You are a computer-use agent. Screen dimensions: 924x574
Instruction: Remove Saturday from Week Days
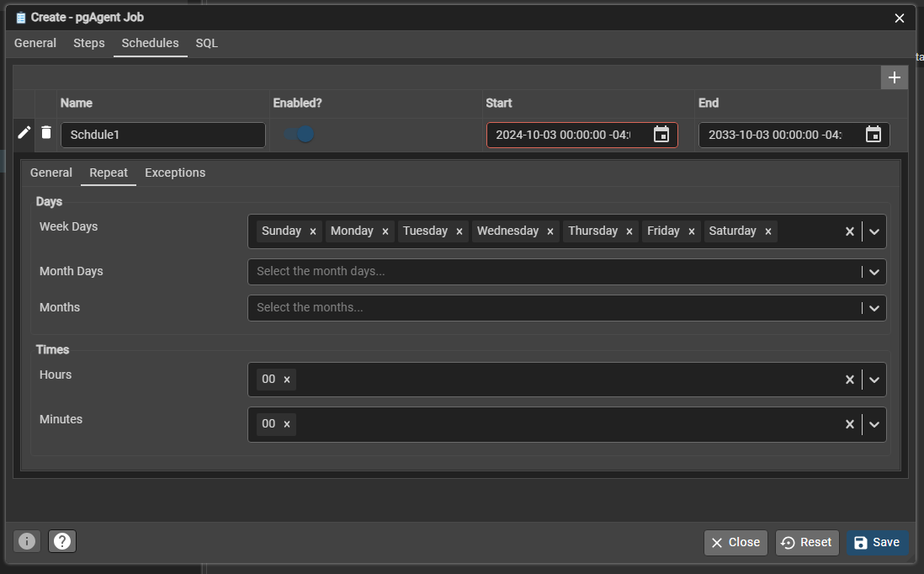(x=768, y=231)
